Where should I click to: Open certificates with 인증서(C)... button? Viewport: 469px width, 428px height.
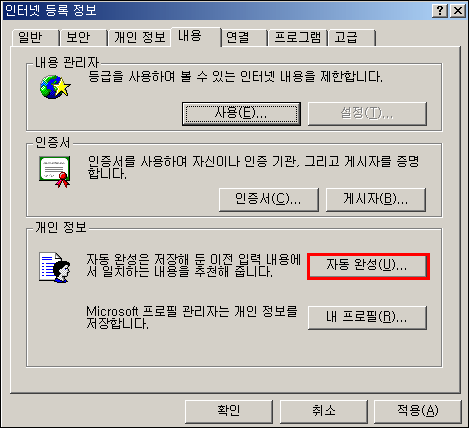[269, 200]
